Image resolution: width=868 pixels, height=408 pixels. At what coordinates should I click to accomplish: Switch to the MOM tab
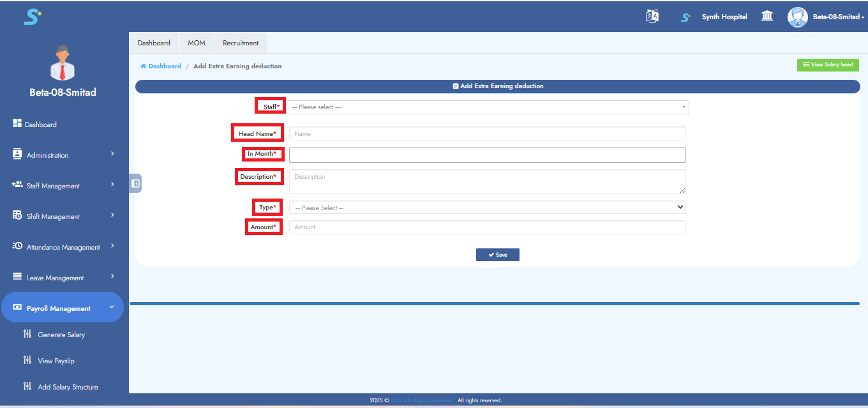click(197, 43)
